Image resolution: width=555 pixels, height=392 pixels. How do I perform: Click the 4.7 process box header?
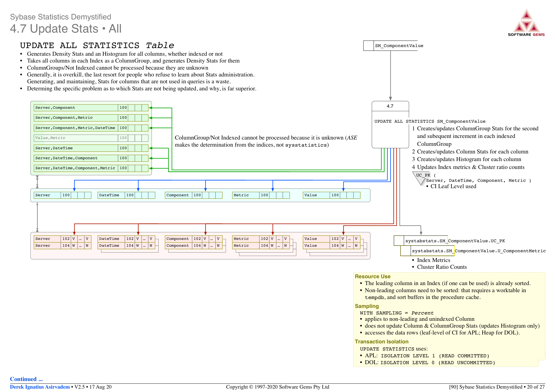tap(390, 106)
